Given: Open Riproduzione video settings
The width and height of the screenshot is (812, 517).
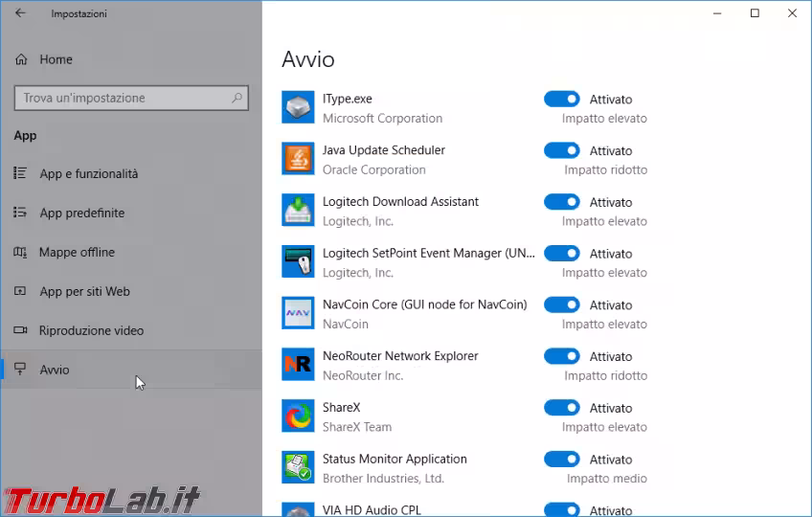Looking at the screenshot, I should pyautogui.click(x=131, y=330).
